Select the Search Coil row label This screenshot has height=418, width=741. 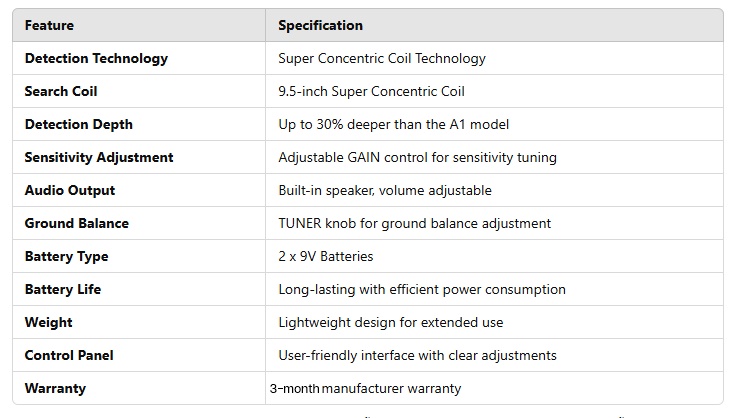tap(61, 91)
